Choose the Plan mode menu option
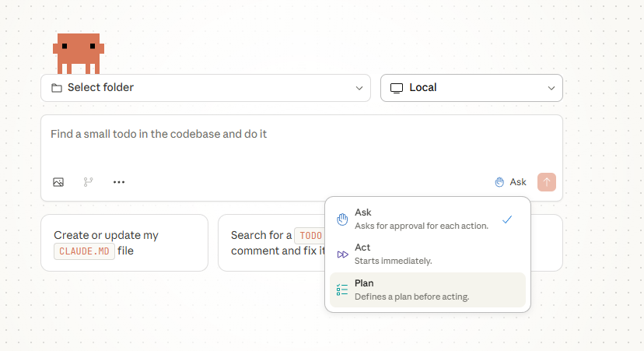The image size is (644, 351). (428, 290)
